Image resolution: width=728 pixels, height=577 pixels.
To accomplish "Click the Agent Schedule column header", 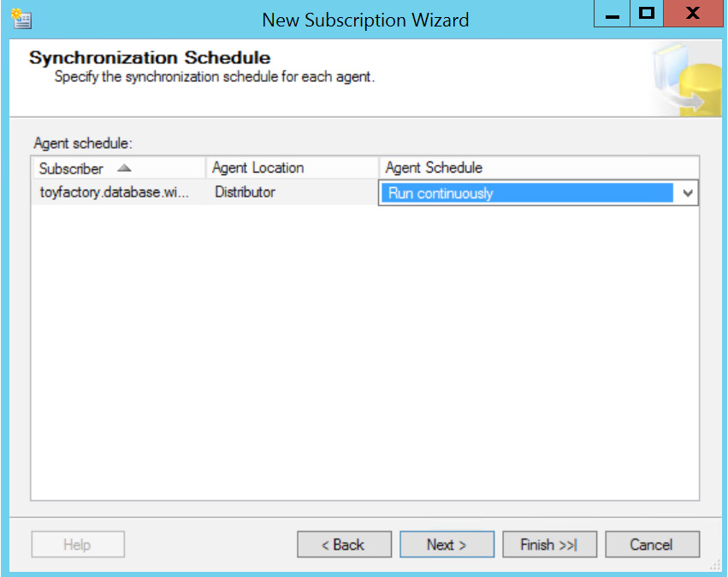I will click(x=539, y=168).
